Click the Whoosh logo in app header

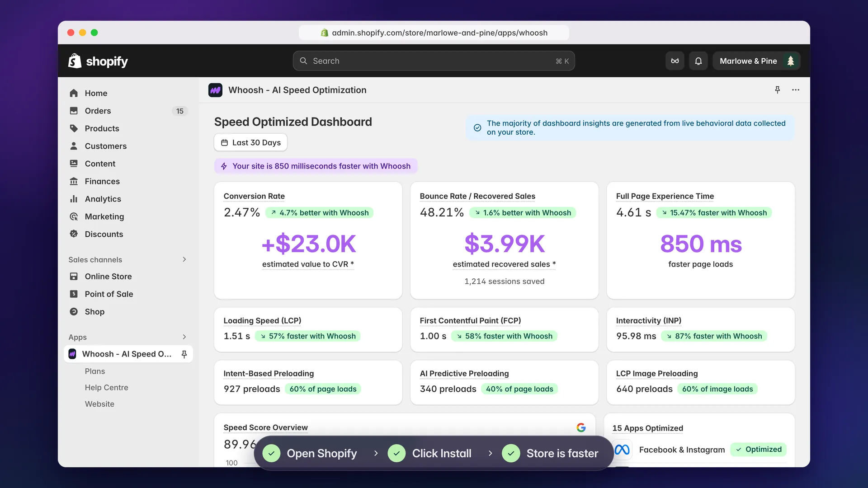(215, 90)
